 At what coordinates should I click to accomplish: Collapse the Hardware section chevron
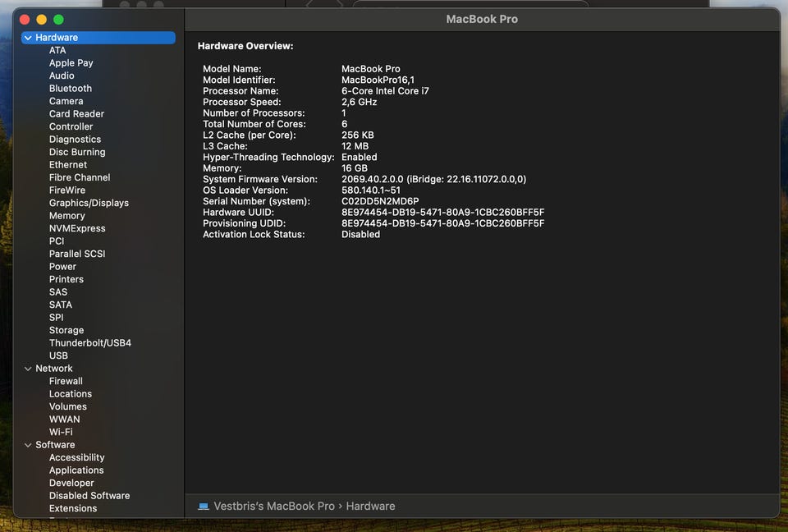pos(28,38)
